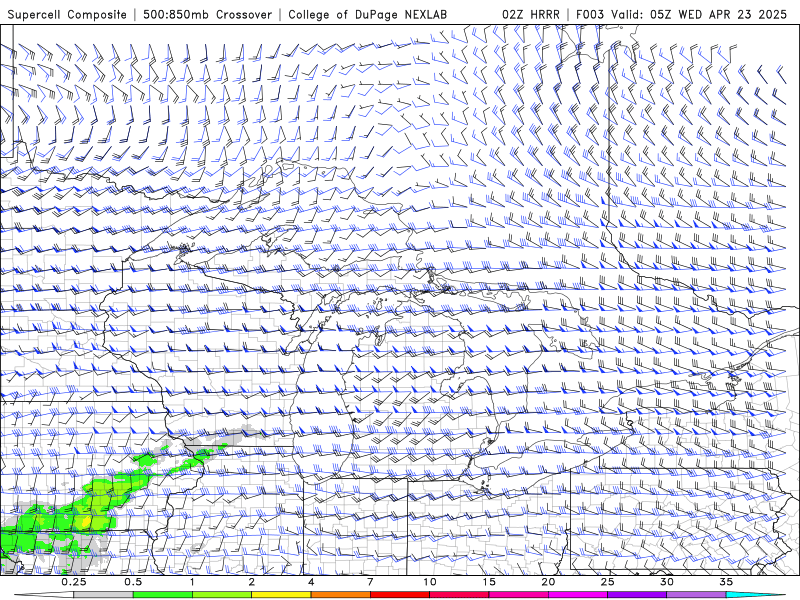Click the 0.25 value on the color scale

73,582
